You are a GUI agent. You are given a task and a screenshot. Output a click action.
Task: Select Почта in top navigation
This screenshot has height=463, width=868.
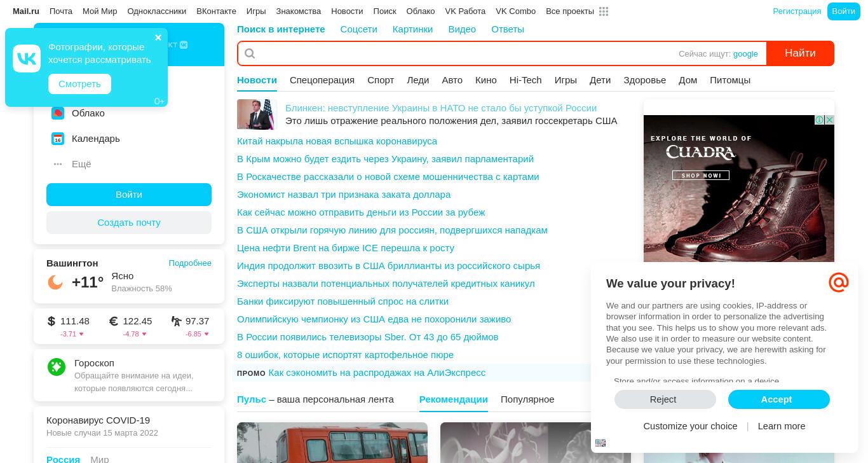[61, 11]
